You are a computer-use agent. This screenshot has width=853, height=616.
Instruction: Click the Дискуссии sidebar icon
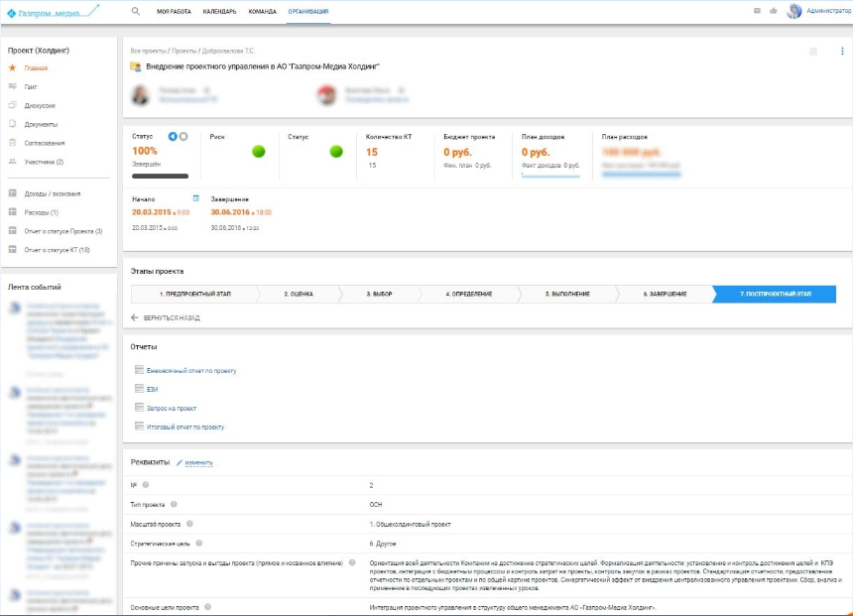(13, 105)
